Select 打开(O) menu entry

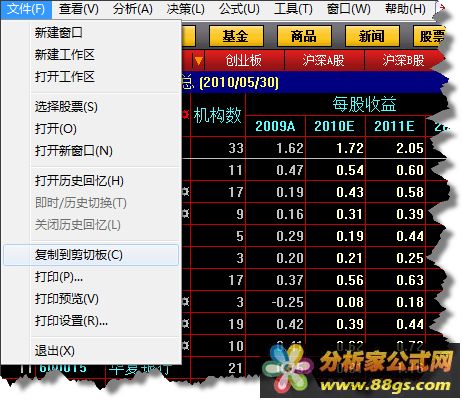(x=91, y=129)
